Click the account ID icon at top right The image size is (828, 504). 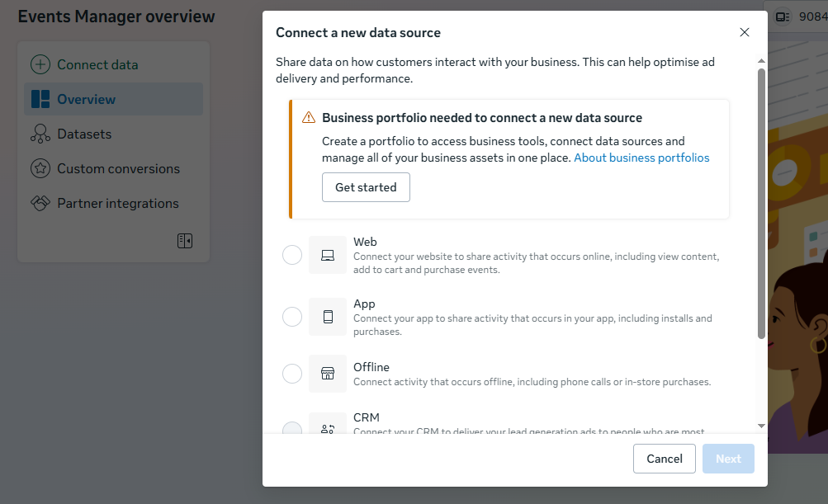(783, 16)
